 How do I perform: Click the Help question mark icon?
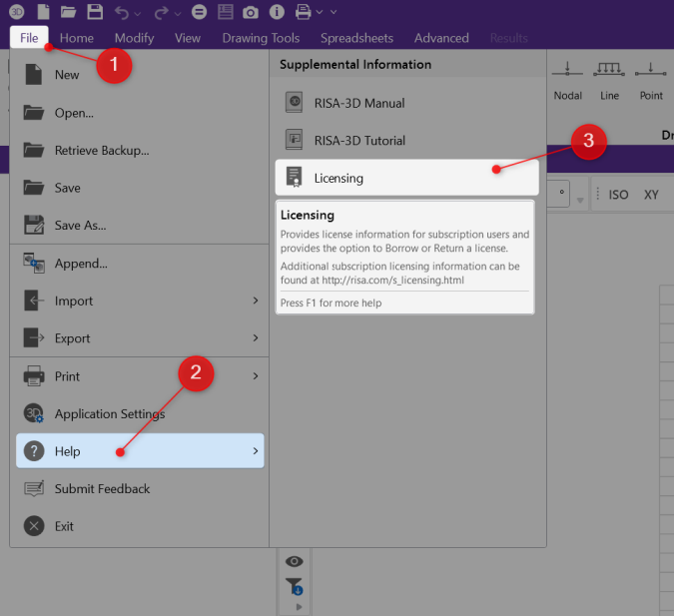click(x=34, y=451)
